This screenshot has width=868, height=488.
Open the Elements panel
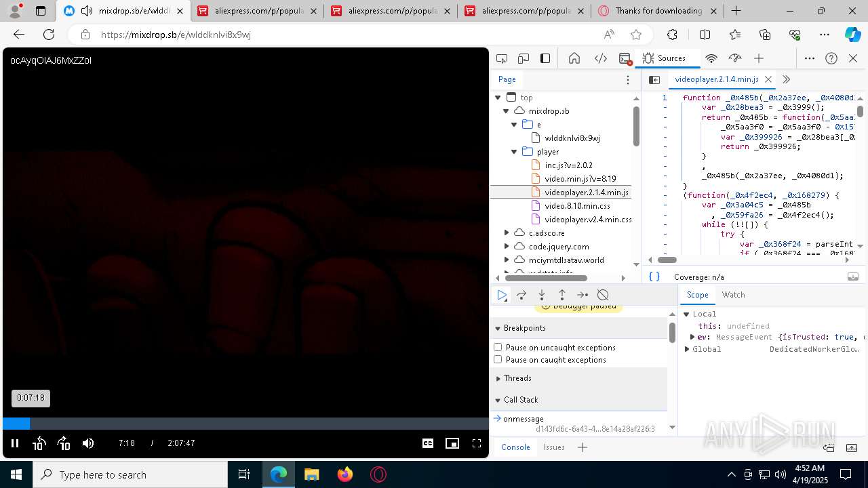point(600,58)
